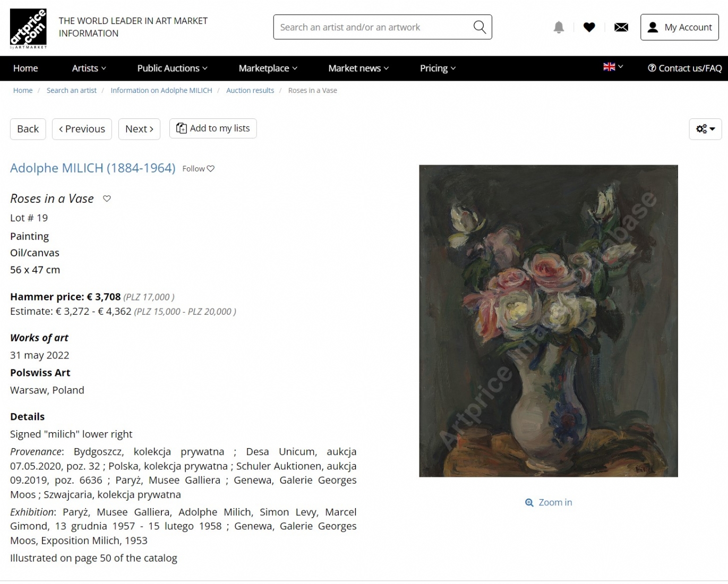Click the Zoom in magnifier icon
The height and width of the screenshot is (584, 728).
tap(529, 503)
